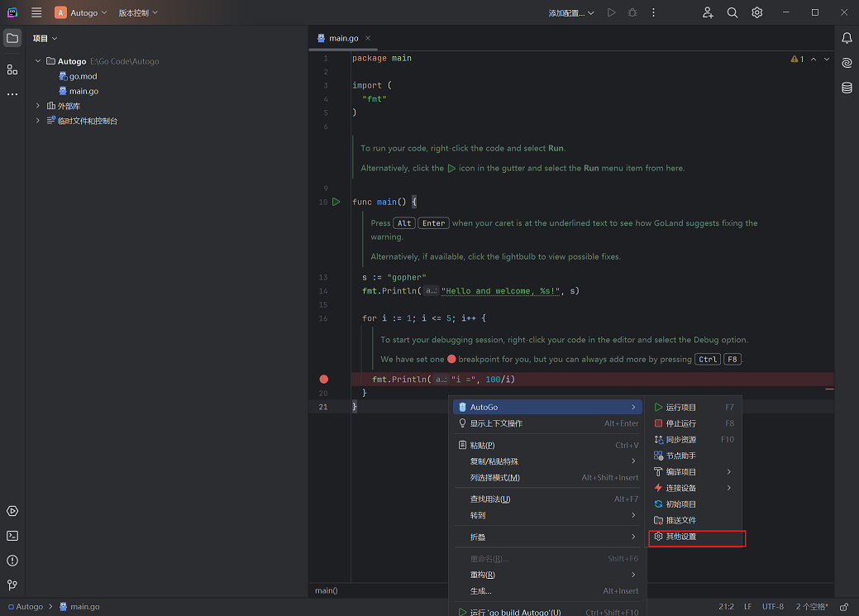This screenshot has height=616, width=859.
Task: Open the IDE settings gear icon
Action: (x=757, y=12)
